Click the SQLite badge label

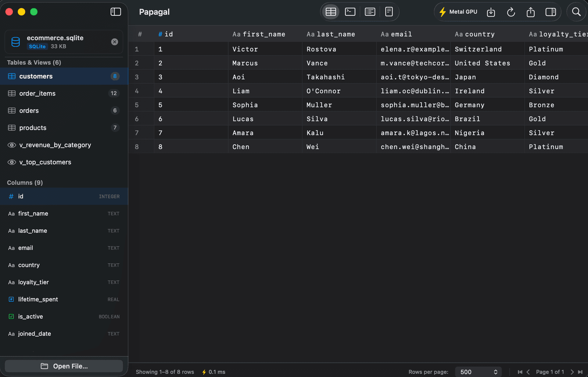37,47
